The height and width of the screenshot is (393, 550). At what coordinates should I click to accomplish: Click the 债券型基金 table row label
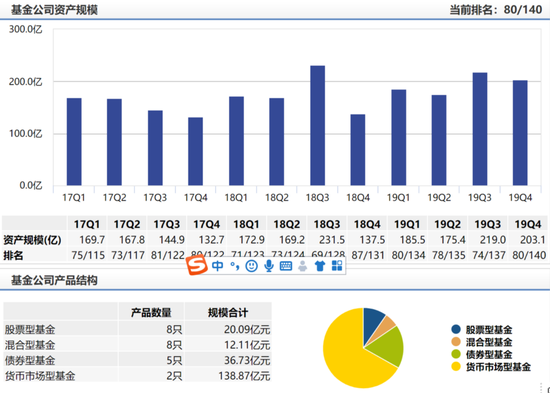click(30, 360)
